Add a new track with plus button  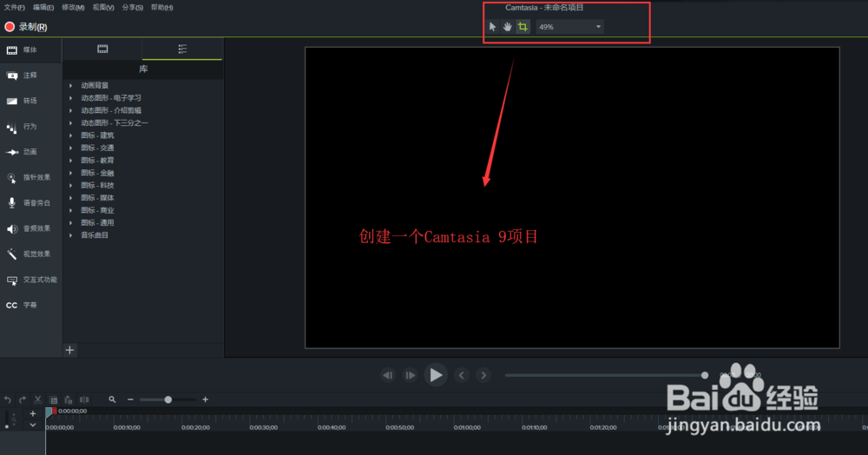point(33,413)
